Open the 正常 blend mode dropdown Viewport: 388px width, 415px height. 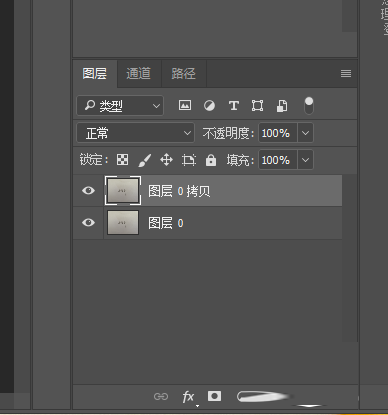(135, 133)
